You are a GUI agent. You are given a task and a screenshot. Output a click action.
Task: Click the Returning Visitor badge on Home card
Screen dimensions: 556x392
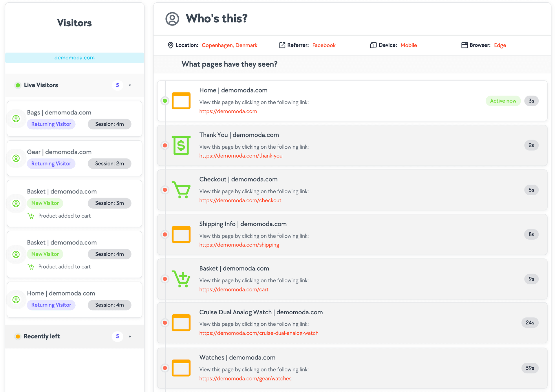[x=51, y=305]
